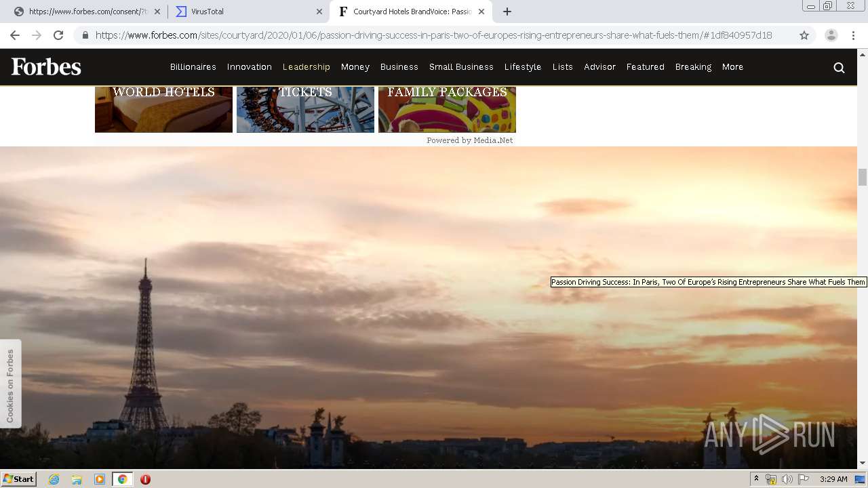This screenshot has width=868, height=488.
Task: Reload the page with refresh icon
Action: pos(58,35)
